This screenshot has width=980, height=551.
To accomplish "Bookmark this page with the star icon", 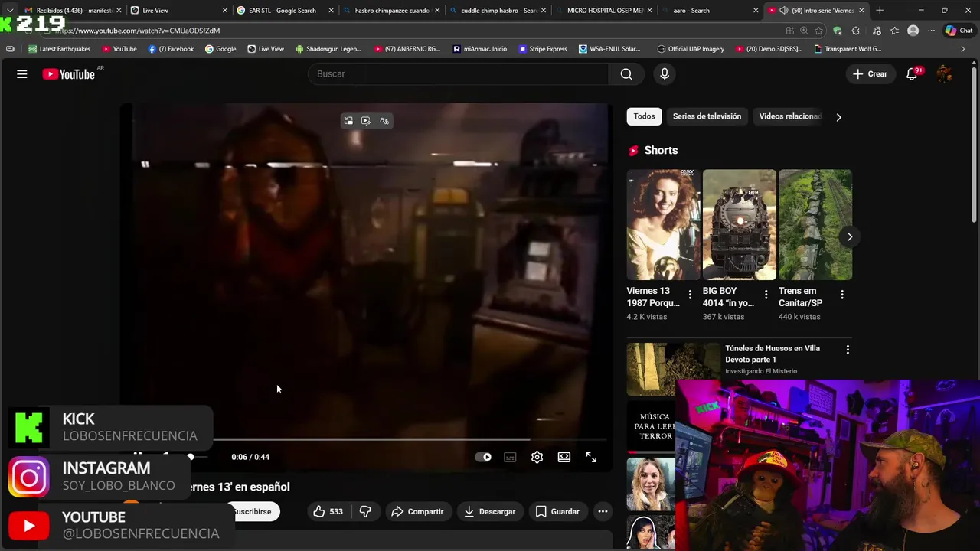I will (819, 31).
